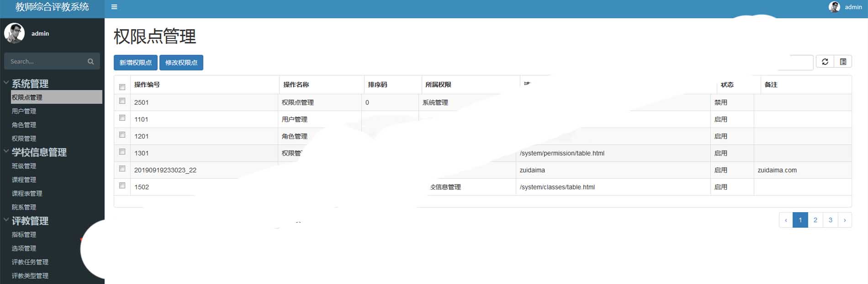Click 用户管理 name cell in row 1101

(294, 119)
